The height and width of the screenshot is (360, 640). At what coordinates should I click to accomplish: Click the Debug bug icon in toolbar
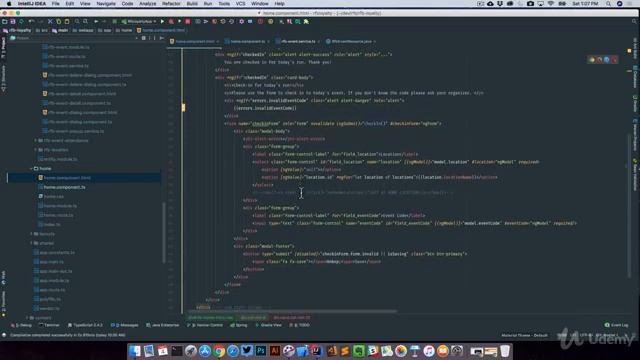[x=171, y=21]
